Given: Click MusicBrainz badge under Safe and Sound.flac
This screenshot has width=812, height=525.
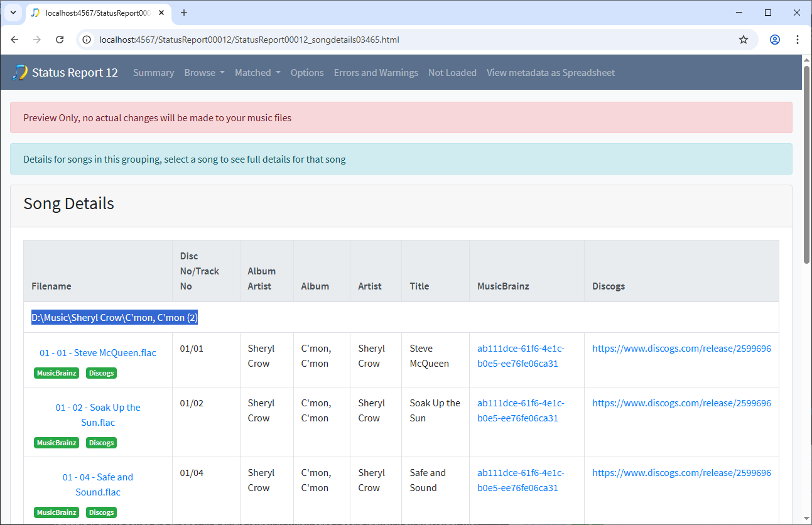Looking at the screenshot, I should pyautogui.click(x=57, y=512).
